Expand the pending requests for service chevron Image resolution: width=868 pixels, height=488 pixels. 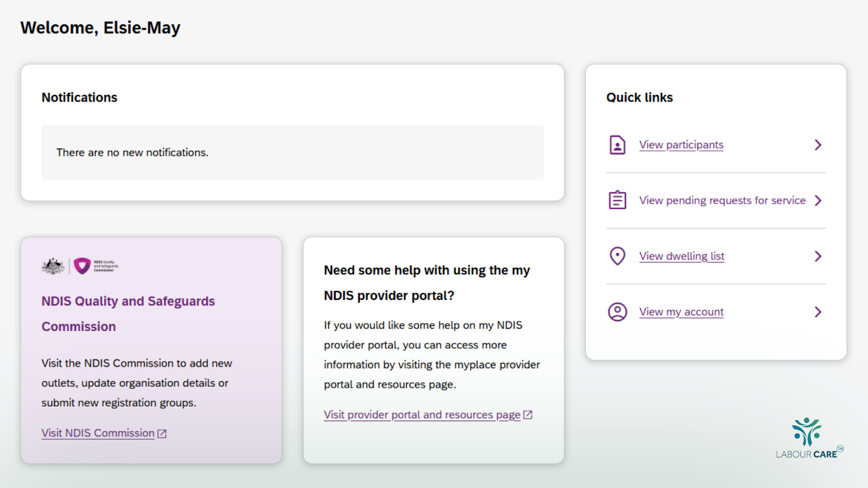coord(818,201)
